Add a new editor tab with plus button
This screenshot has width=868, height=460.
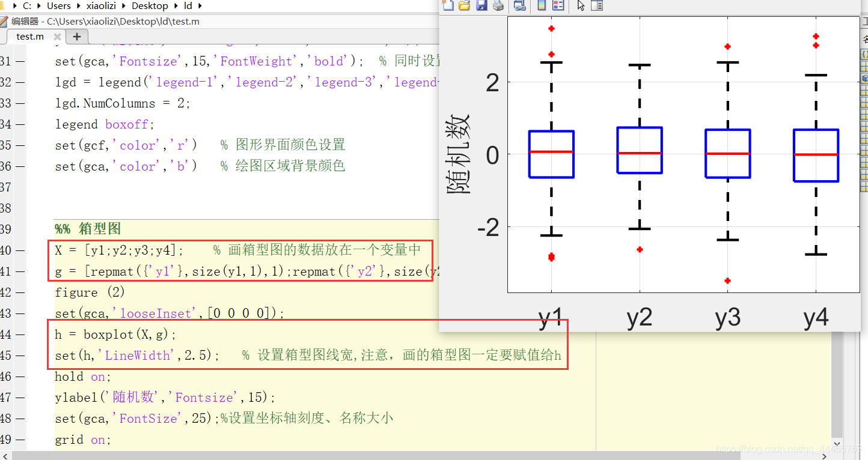click(x=76, y=37)
